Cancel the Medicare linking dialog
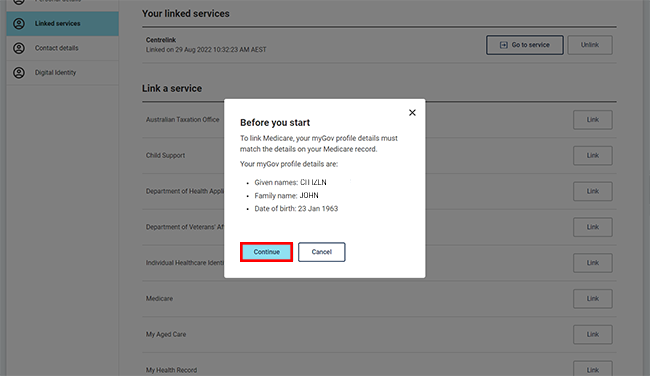The height and width of the screenshot is (376, 650). [x=322, y=252]
